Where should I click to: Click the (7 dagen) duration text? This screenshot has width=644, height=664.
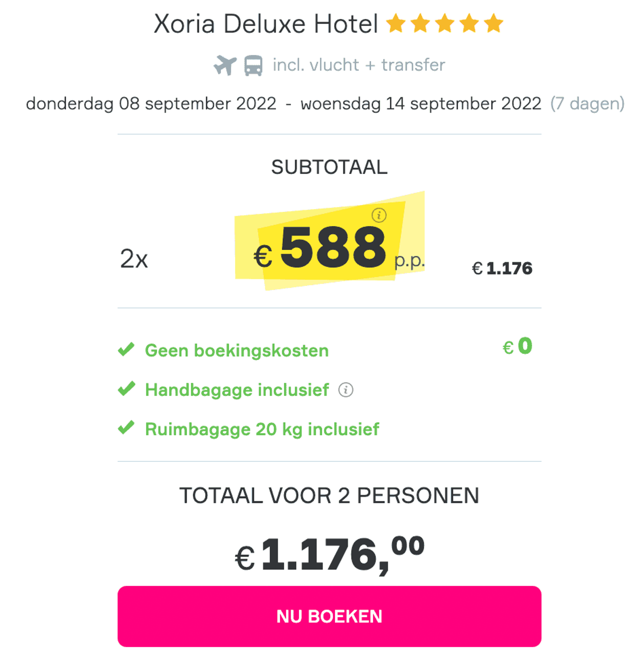pos(587,104)
